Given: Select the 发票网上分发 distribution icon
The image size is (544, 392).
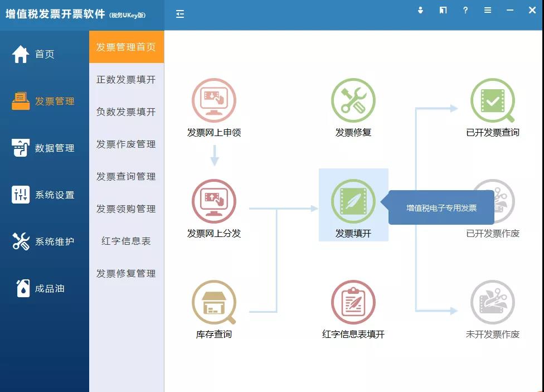Looking at the screenshot, I should click(213, 202).
